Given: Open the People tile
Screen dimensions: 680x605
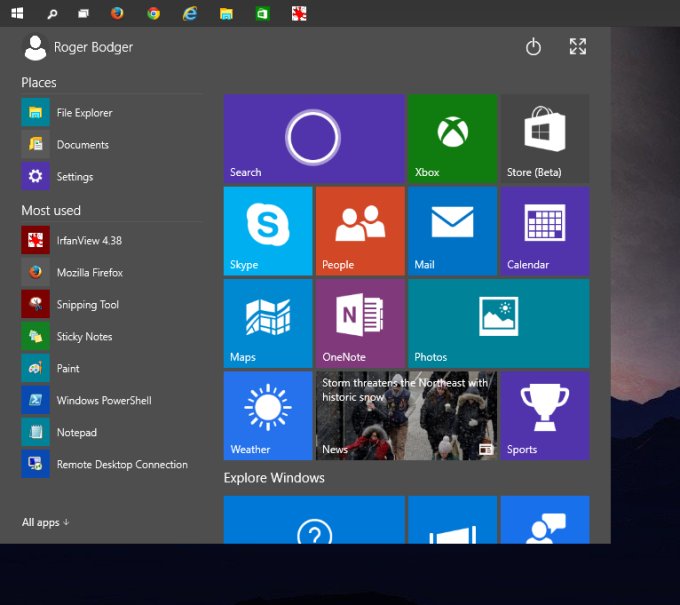Looking at the screenshot, I should click(x=360, y=230).
